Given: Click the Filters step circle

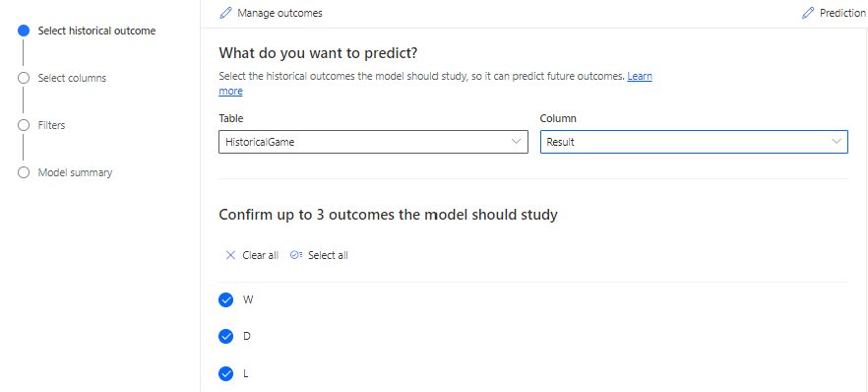Looking at the screenshot, I should pyautogui.click(x=24, y=125).
